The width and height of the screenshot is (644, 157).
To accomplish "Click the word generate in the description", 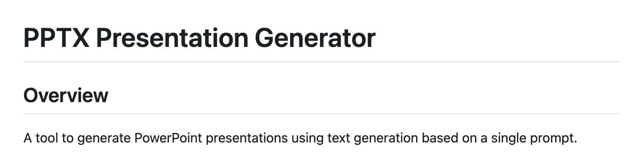I will pos(103,138).
